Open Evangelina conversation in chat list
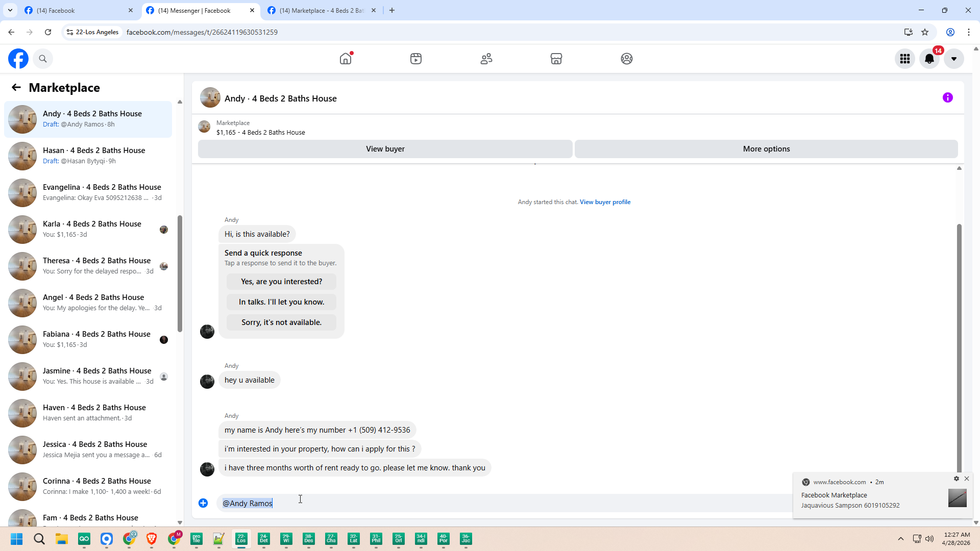The height and width of the screenshot is (551, 980). 88,193
